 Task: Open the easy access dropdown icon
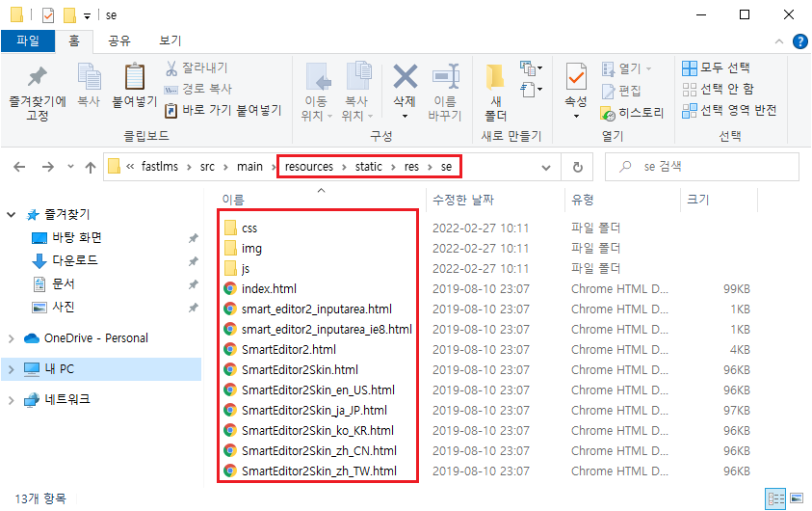pyautogui.click(x=532, y=90)
